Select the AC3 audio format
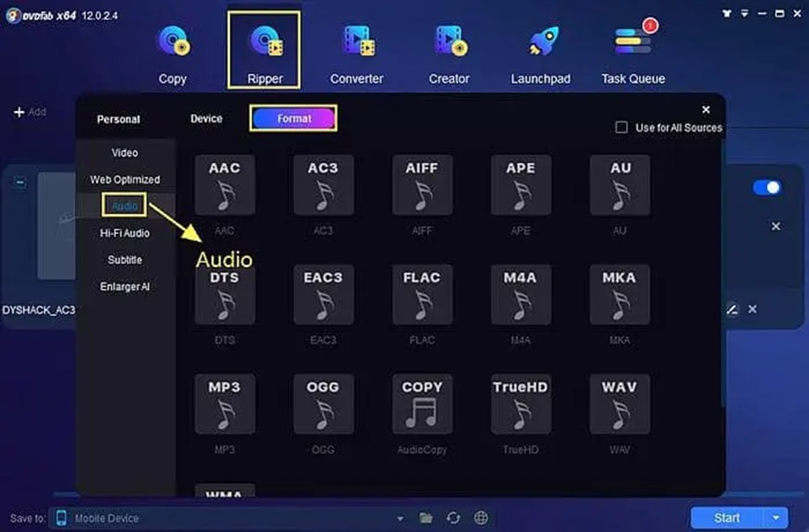Viewport: 809px width, 532px height. (324, 185)
